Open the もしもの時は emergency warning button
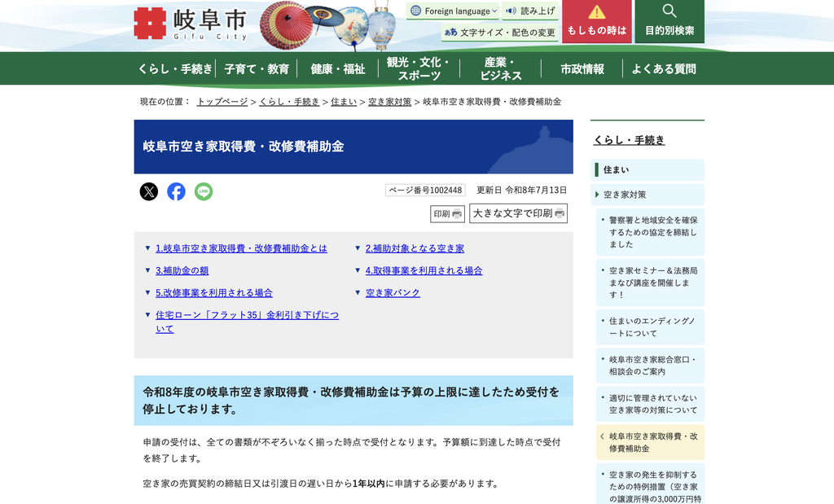This screenshot has width=834, height=504. pyautogui.click(x=597, y=21)
